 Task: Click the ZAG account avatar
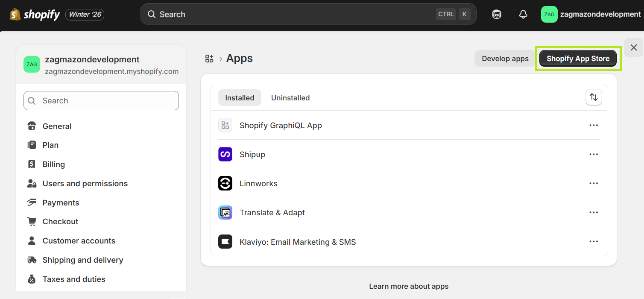549,14
